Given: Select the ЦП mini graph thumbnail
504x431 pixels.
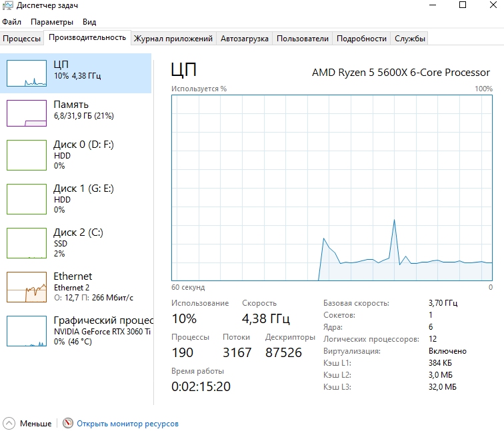Looking at the screenshot, I should point(26,73).
